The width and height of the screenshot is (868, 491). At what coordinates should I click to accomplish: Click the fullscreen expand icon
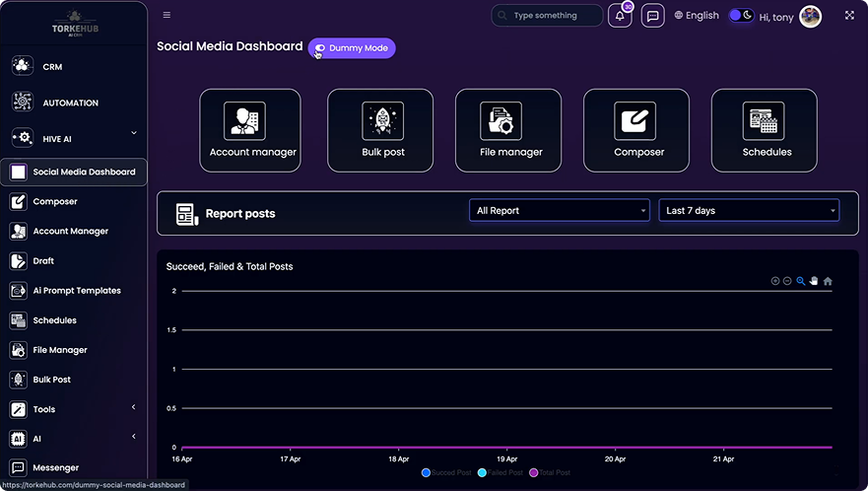point(849,16)
